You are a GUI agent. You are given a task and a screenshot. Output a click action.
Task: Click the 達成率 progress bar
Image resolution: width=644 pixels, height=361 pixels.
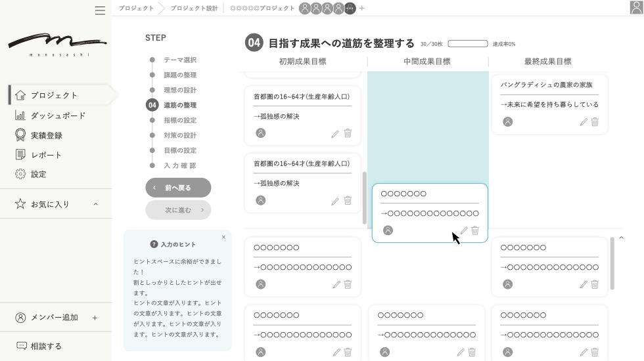click(x=467, y=44)
